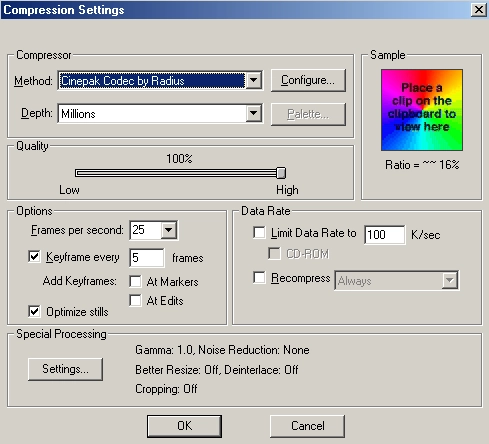Enable the At Edits checkbox
Viewport: 489px width, 444px height.
coord(135,300)
